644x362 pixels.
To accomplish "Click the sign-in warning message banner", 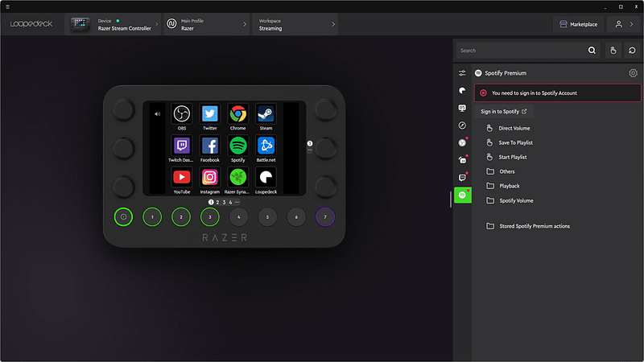I will click(557, 93).
